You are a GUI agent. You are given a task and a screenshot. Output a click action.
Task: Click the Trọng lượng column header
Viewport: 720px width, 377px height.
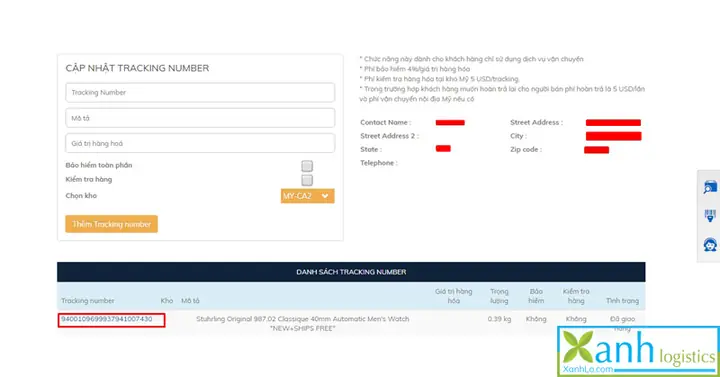tap(499, 296)
